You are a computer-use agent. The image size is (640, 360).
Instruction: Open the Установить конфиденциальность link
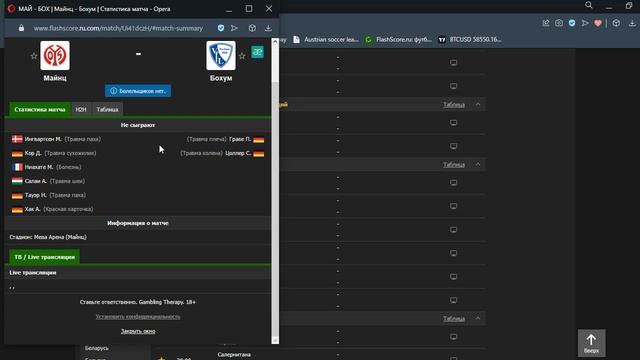[138, 316]
